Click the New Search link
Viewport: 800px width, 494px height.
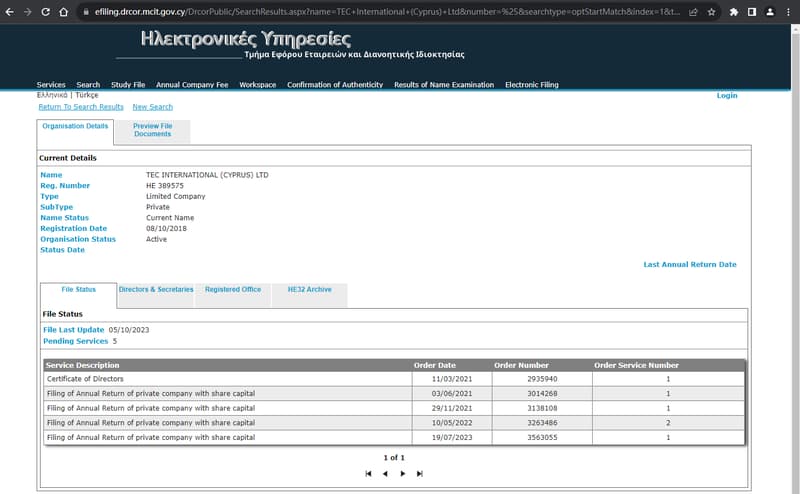coord(153,107)
